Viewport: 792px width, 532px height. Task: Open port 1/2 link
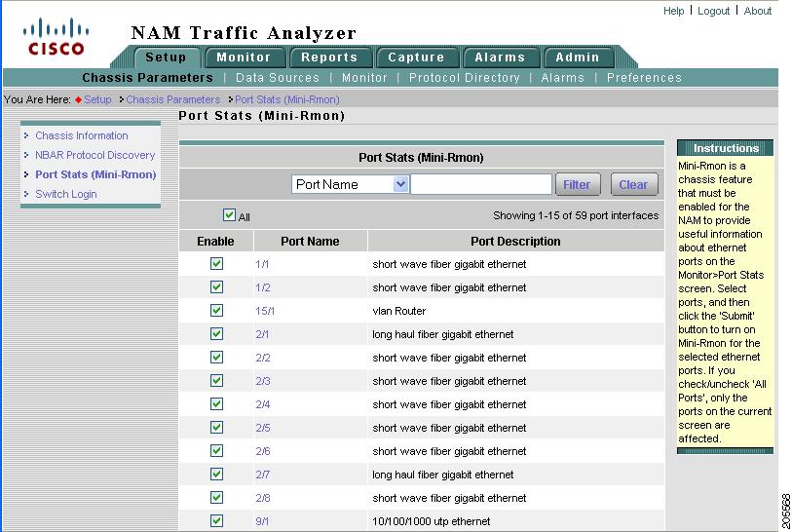pyautogui.click(x=263, y=287)
